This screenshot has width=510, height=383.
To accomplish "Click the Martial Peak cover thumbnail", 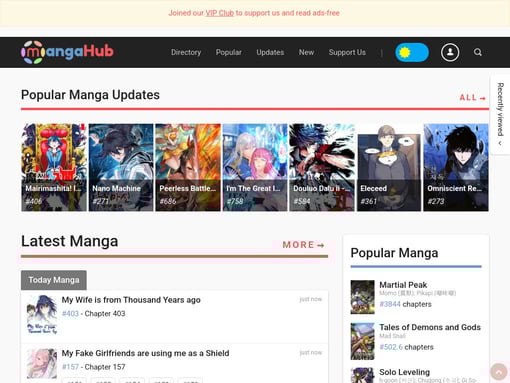I will tap(362, 297).
